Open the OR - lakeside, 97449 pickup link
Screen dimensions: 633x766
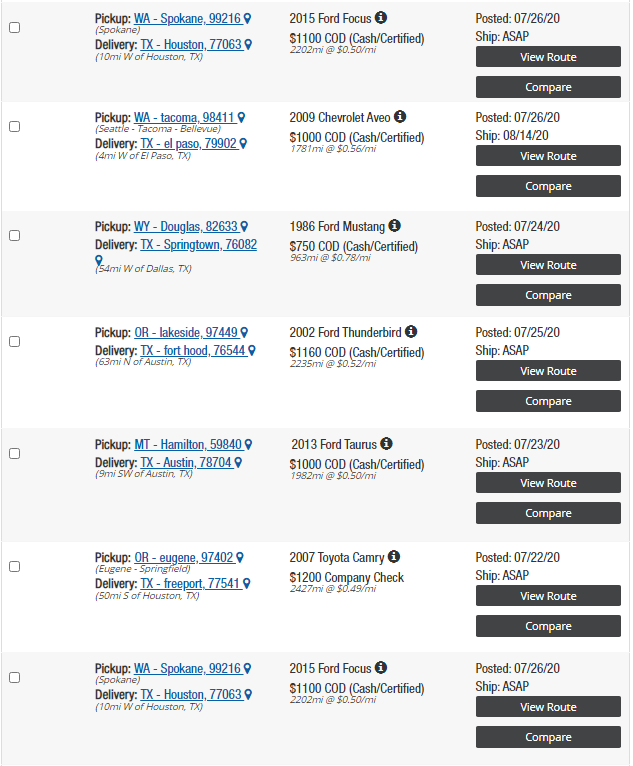(x=186, y=333)
